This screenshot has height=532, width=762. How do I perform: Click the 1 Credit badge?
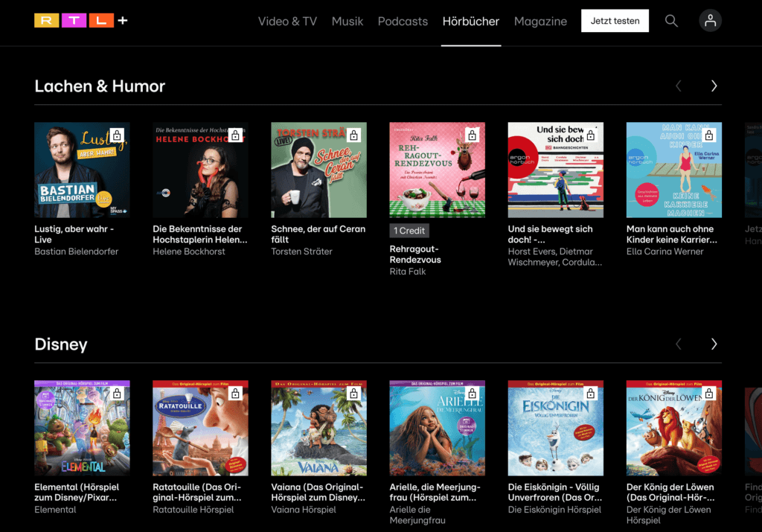pos(409,231)
